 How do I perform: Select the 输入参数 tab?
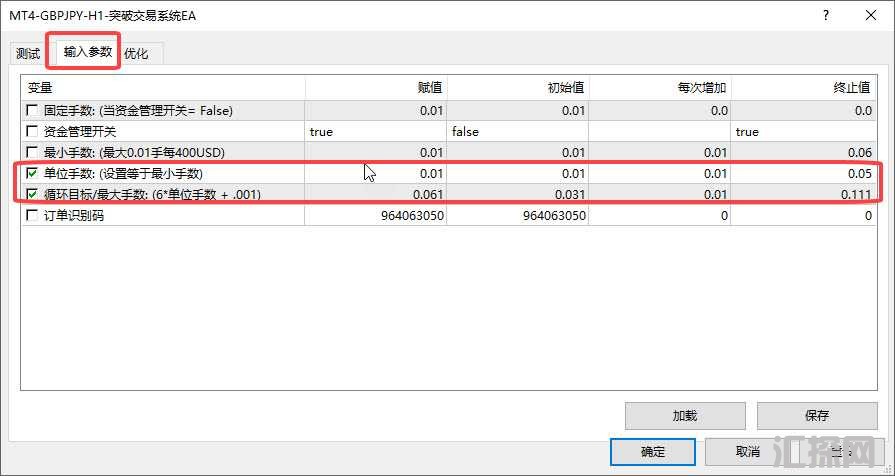(88, 52)
